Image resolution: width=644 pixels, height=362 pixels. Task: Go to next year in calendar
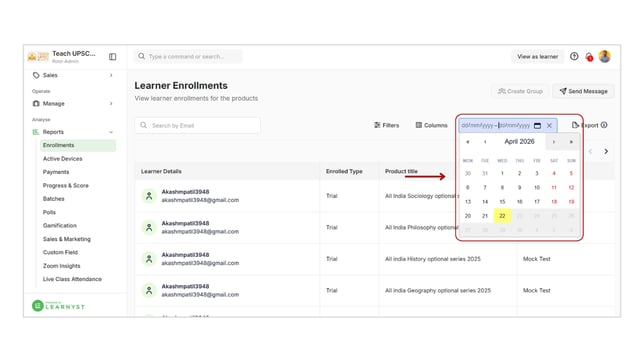point(571,142)
